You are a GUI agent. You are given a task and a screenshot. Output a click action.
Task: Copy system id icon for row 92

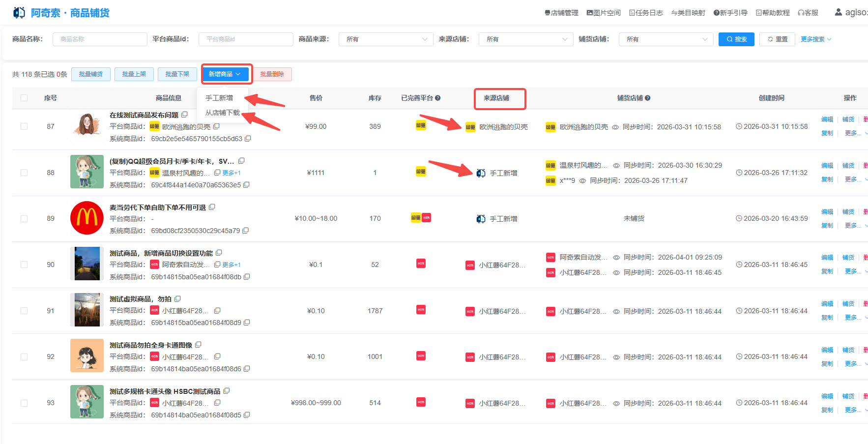tap(247, 369)
